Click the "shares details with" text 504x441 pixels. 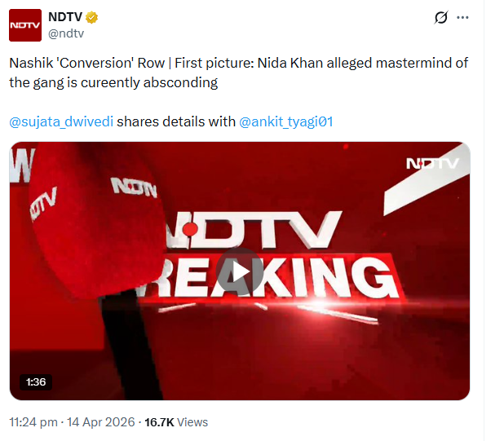176,121
